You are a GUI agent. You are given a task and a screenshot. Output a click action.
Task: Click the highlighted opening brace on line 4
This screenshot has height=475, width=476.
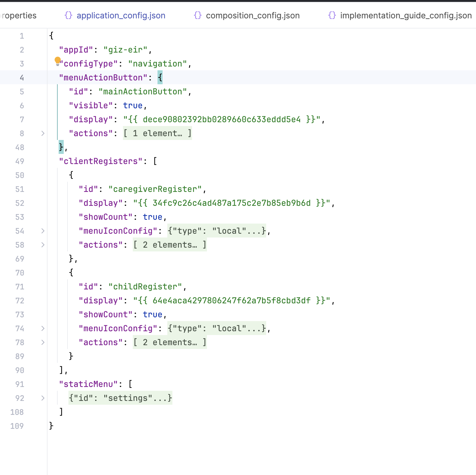click(160, 78)
